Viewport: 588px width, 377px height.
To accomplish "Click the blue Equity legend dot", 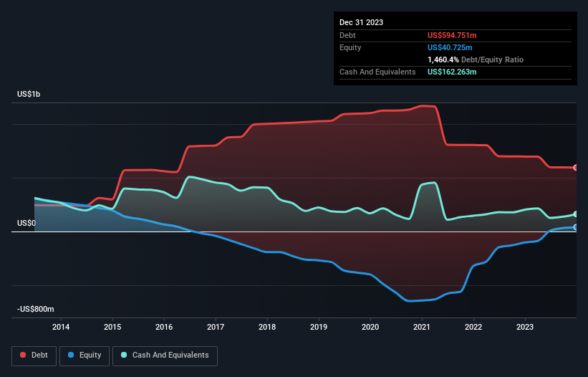I will pos(71,355).
